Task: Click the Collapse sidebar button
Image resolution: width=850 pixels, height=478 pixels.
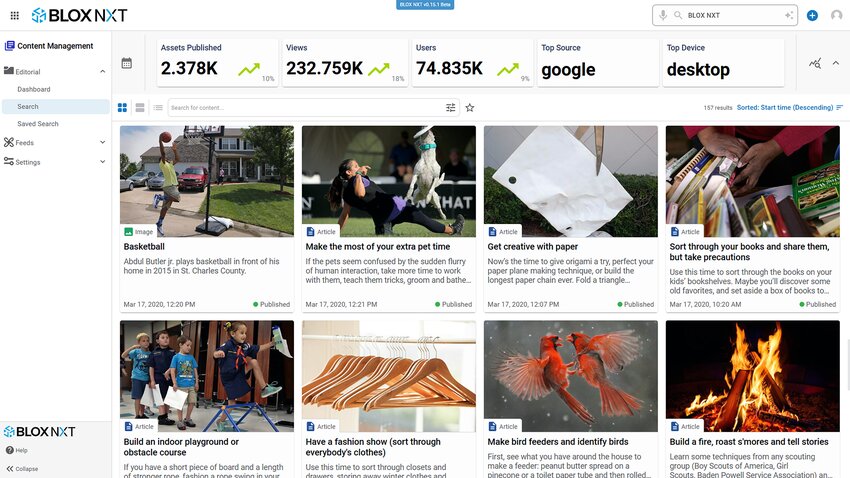Action: click(22, 469)
